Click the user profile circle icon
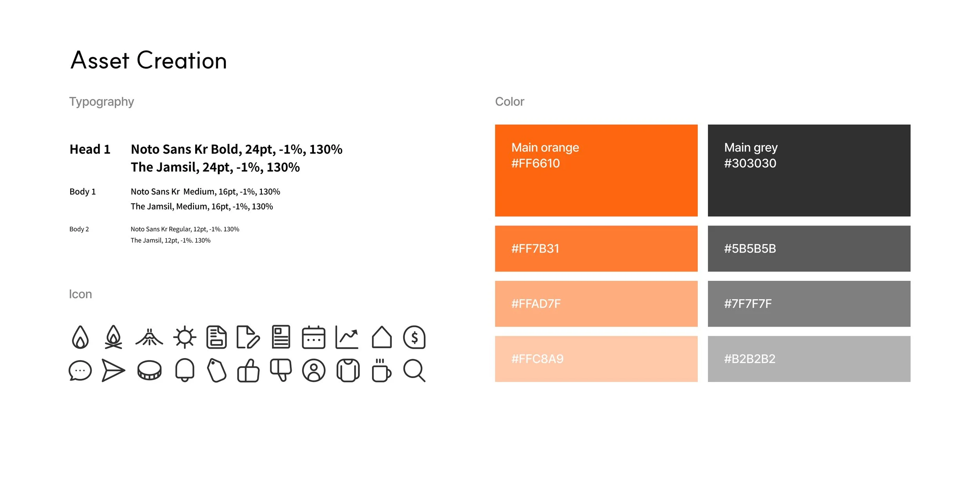This screenshot has height=482, width=980. [x=314, y=371]
